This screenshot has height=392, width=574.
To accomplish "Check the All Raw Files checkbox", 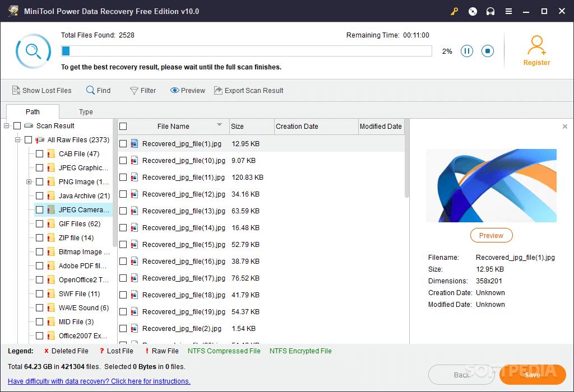I will click(28, 139).
